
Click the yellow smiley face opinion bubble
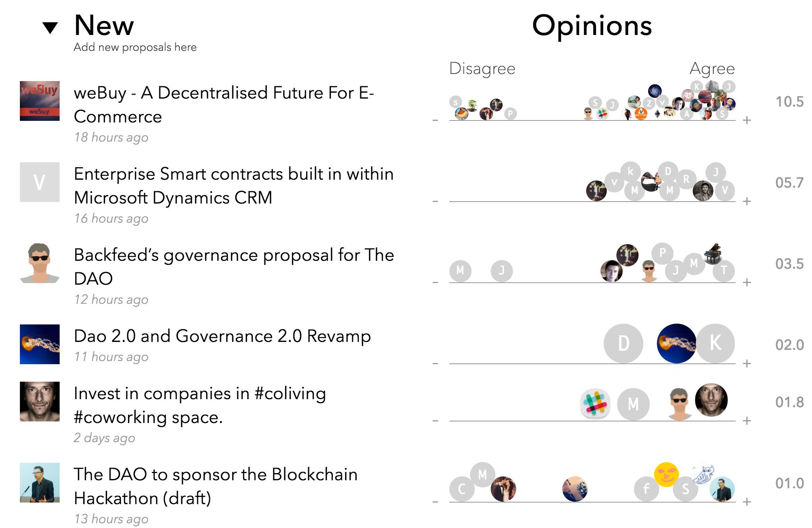[x=666, y=474]
